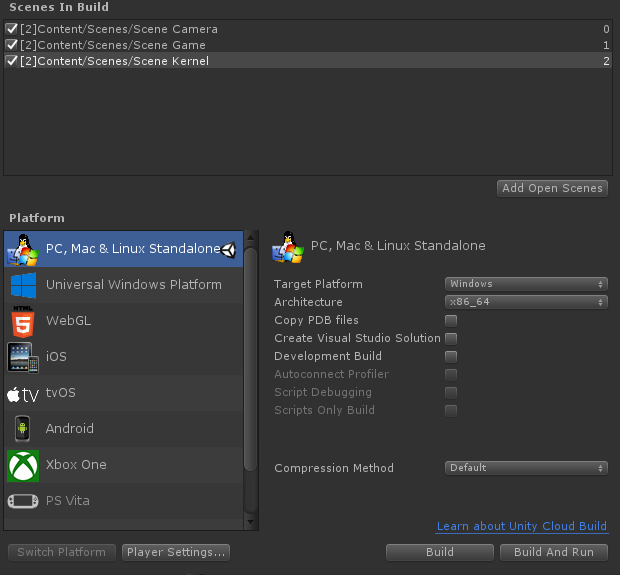Select the PS Vita label in the platform list

pyautogui.click(x=68, y=501)
